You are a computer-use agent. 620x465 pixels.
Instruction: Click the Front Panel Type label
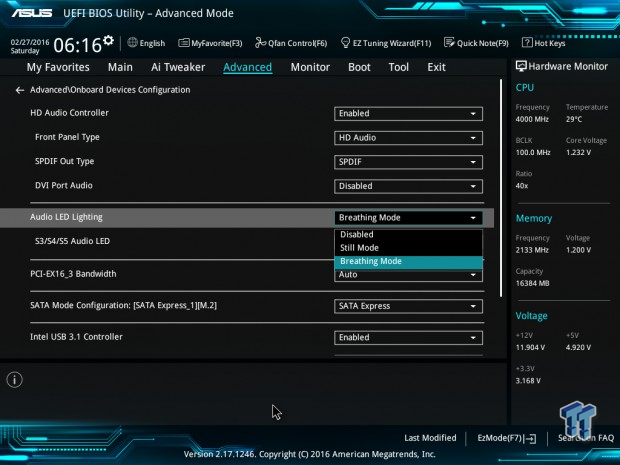point(67,137)
